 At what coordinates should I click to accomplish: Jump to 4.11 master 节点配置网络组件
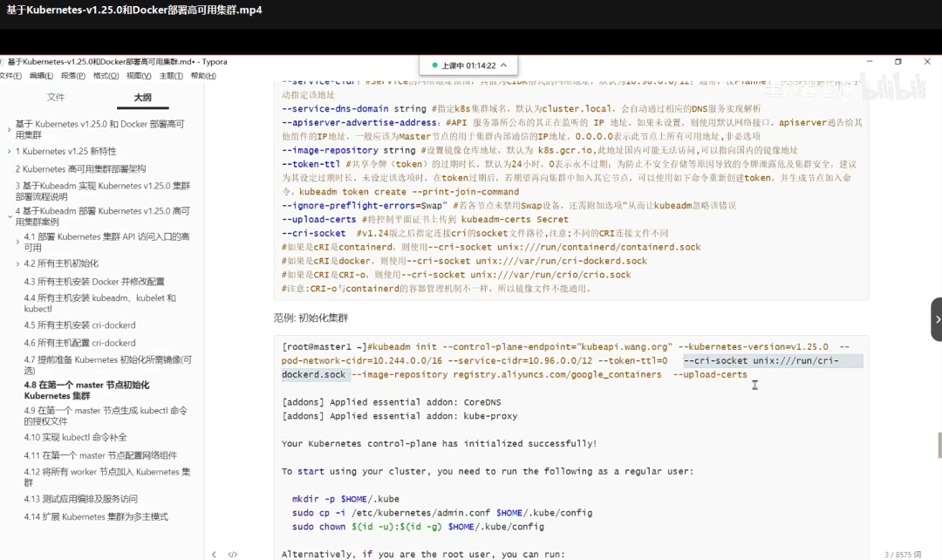(x=100, y=455)
